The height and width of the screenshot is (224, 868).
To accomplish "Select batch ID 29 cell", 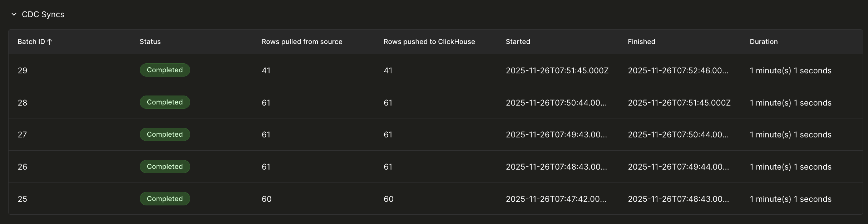I will (23, 70).
